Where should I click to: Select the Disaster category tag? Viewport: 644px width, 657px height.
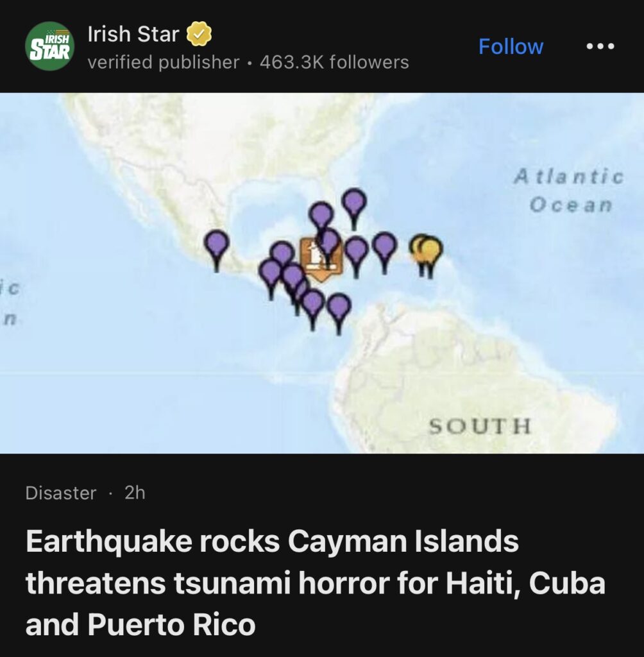[x=61, y=493]
